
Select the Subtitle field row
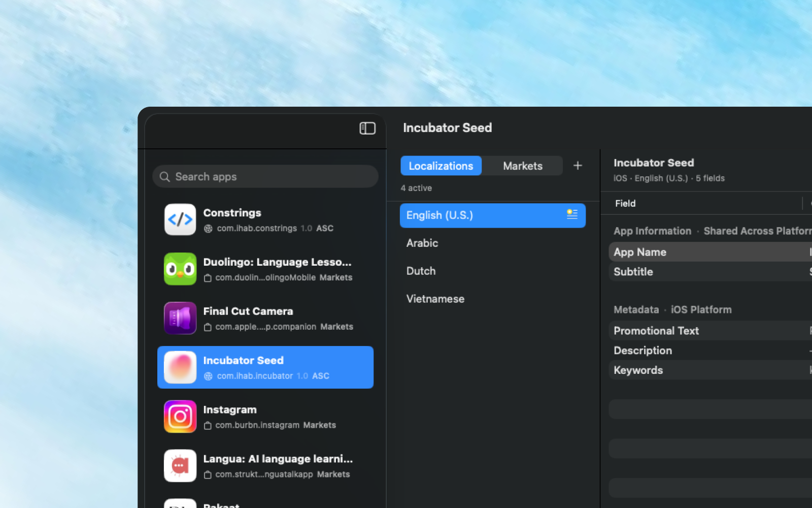710,272
